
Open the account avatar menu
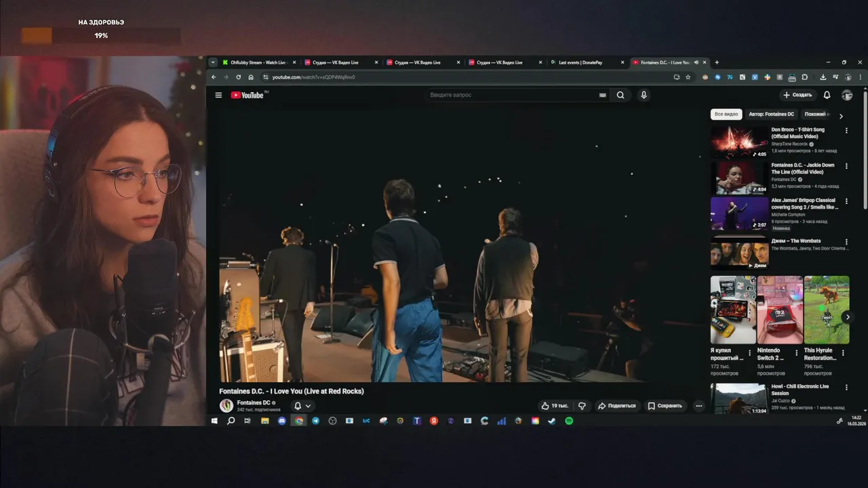coord(847,95)
